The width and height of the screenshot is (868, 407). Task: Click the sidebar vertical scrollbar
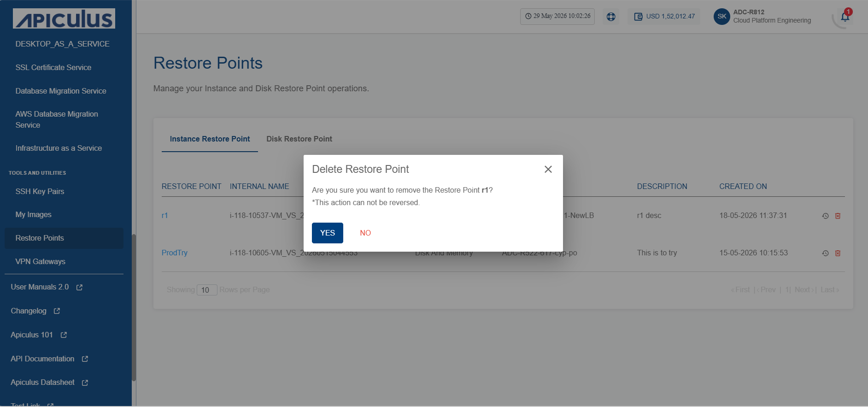(134, 307)
